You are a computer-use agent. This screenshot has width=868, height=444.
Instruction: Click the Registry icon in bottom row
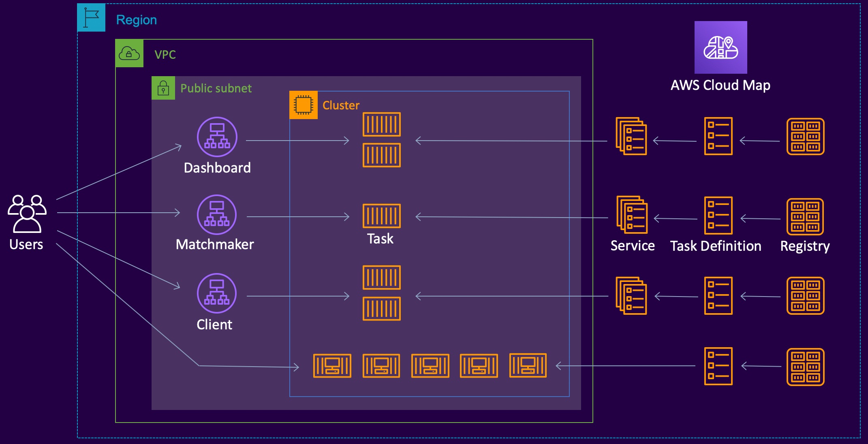[x=806, y=367]
